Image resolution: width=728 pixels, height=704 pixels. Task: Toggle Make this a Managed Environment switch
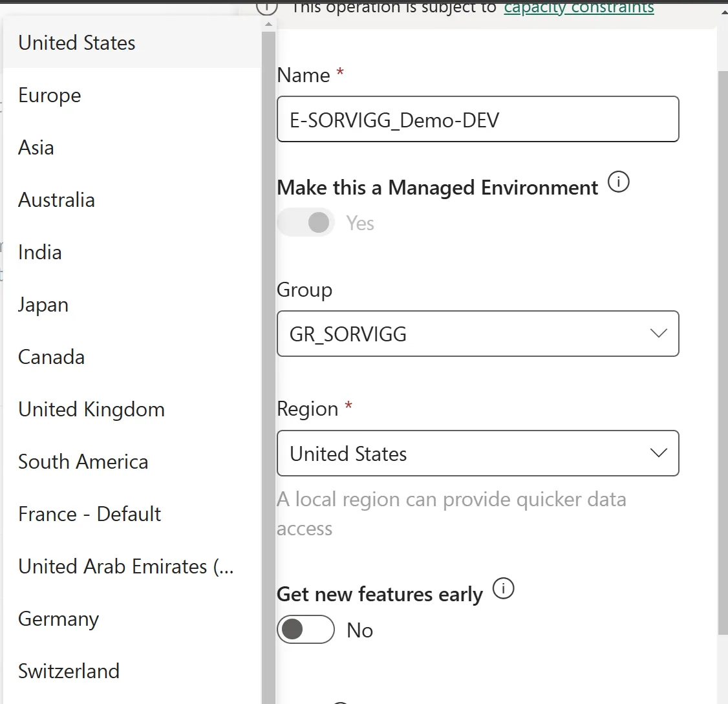coord(306,222)
